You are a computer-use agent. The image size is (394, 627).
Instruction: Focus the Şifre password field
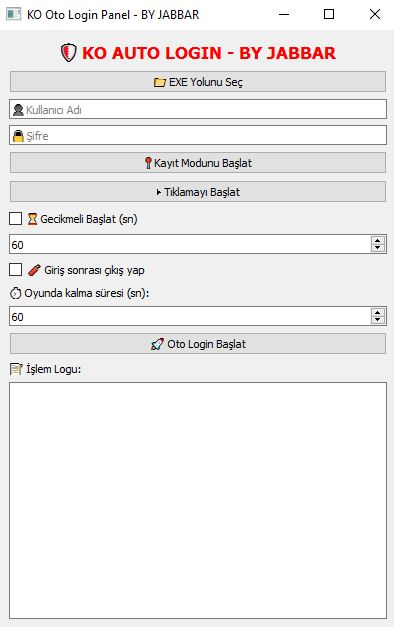tap(198, 135)
